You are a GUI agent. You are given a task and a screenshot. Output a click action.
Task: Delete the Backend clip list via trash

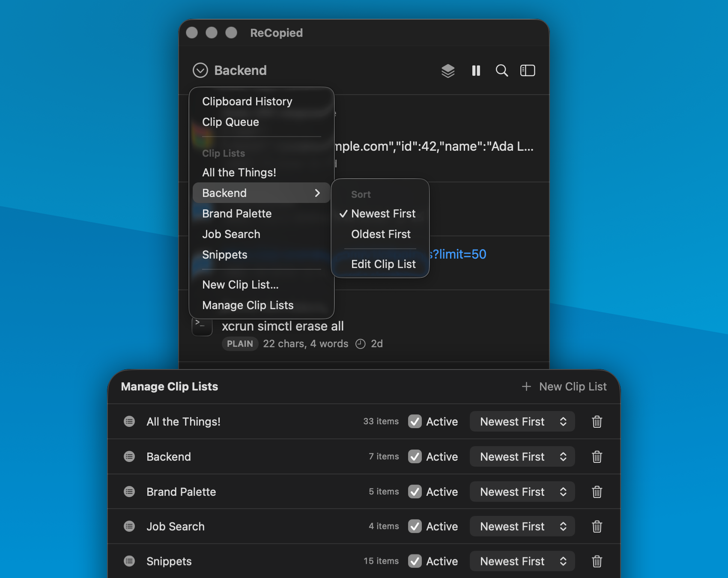(x=597, y=457)
